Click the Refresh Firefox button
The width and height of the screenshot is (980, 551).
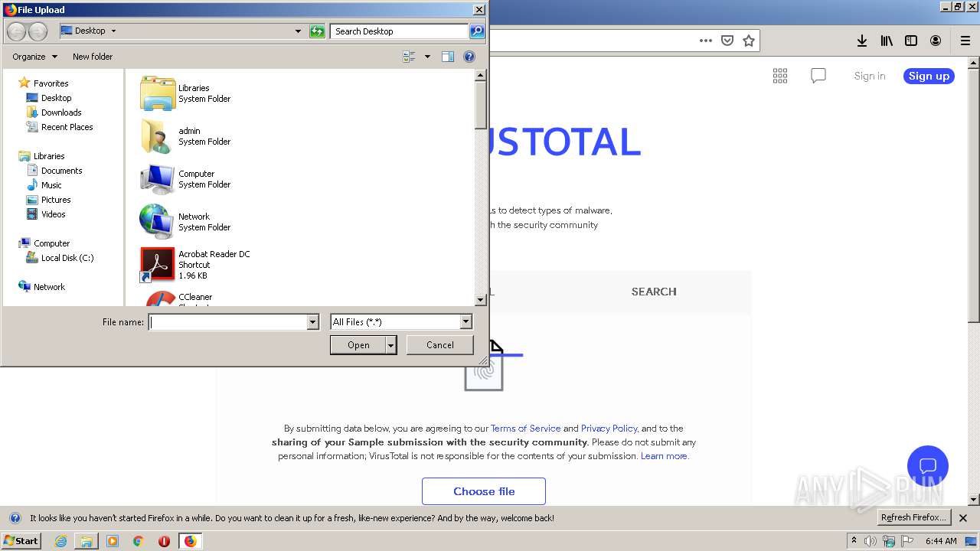(x=913, y=518)
